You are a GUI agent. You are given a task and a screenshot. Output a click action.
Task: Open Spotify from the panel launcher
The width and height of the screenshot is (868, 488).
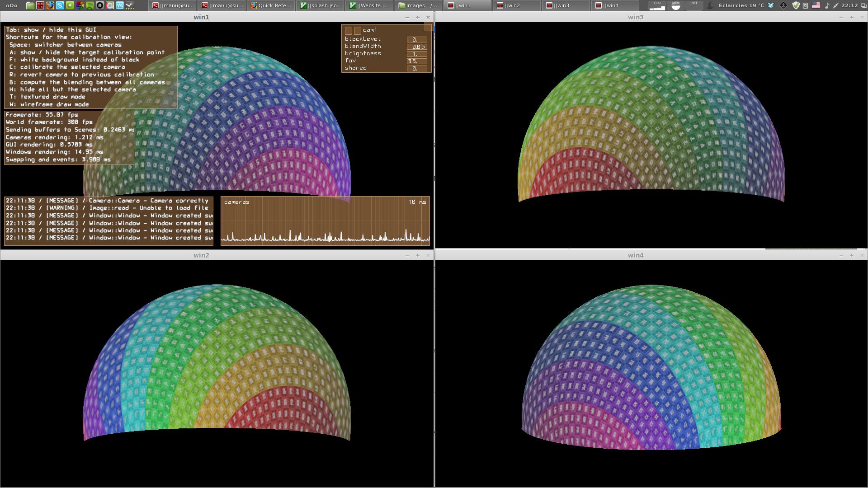coord(90,5)
